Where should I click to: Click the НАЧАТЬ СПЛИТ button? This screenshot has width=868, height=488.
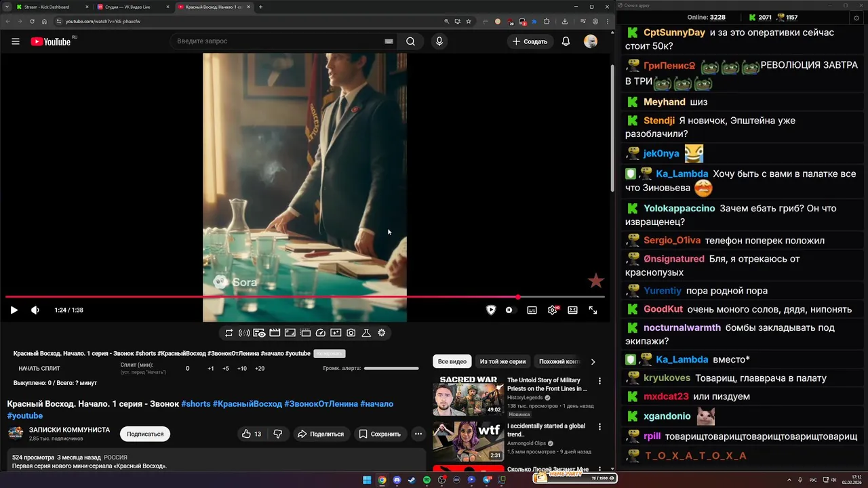click(39, 369)
